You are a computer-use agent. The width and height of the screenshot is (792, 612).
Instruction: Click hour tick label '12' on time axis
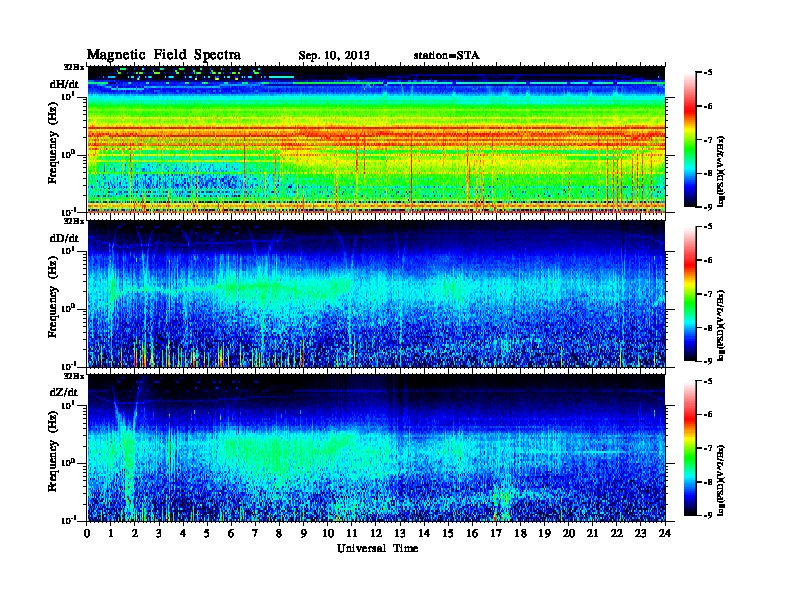tap(376, 534)
